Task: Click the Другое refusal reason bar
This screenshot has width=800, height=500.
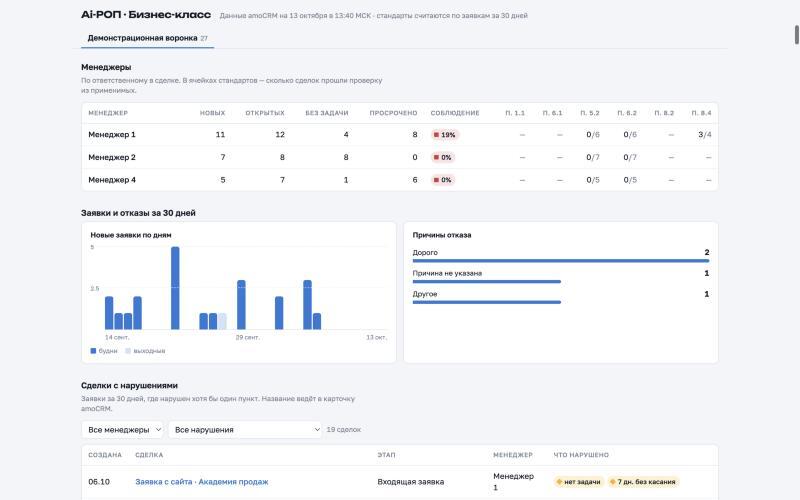Action: [x=487, y=302]
